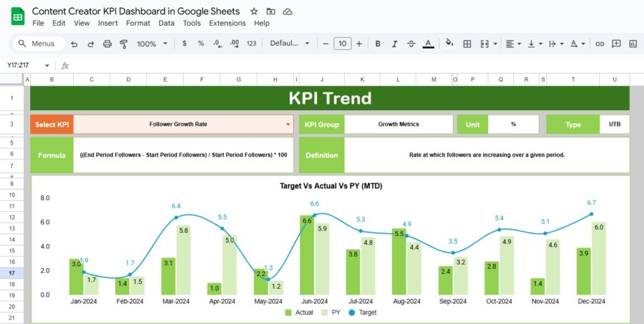This screenshot has height=324, width=644.
Task: Open the Extensions menu
Action: (x=227, y=23)
